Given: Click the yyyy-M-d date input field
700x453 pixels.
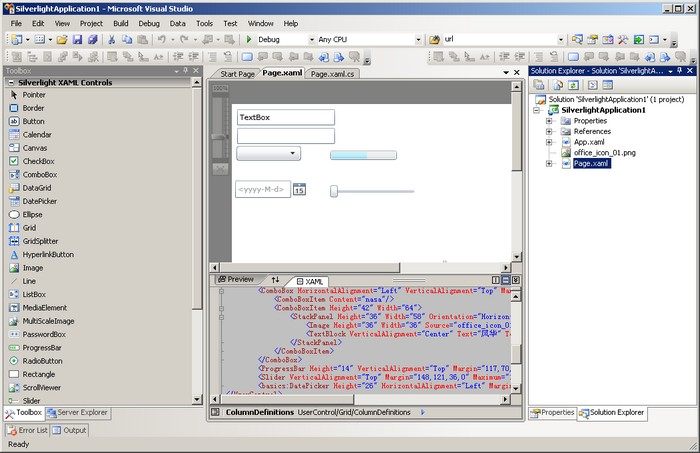Looking at the screenshot, I should (x=263, y=189).
